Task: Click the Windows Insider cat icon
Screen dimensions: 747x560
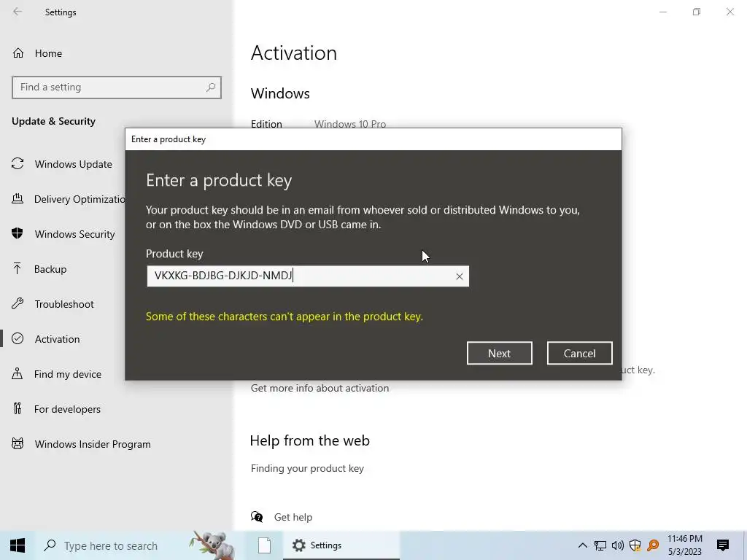Action: click(x=18, y=444)
